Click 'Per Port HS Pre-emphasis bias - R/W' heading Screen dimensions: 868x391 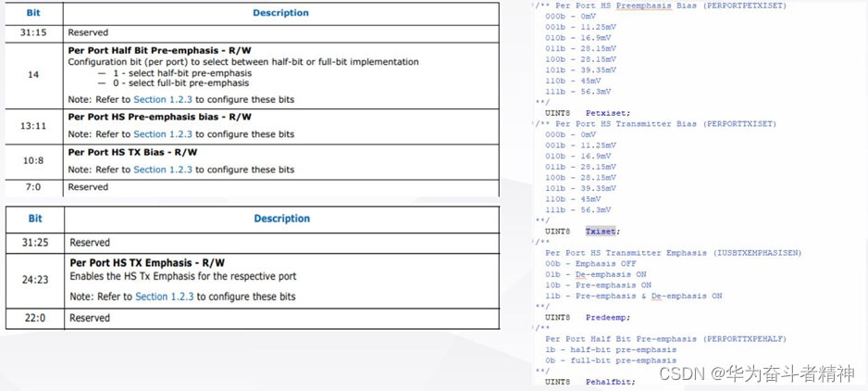coord(159,117)
